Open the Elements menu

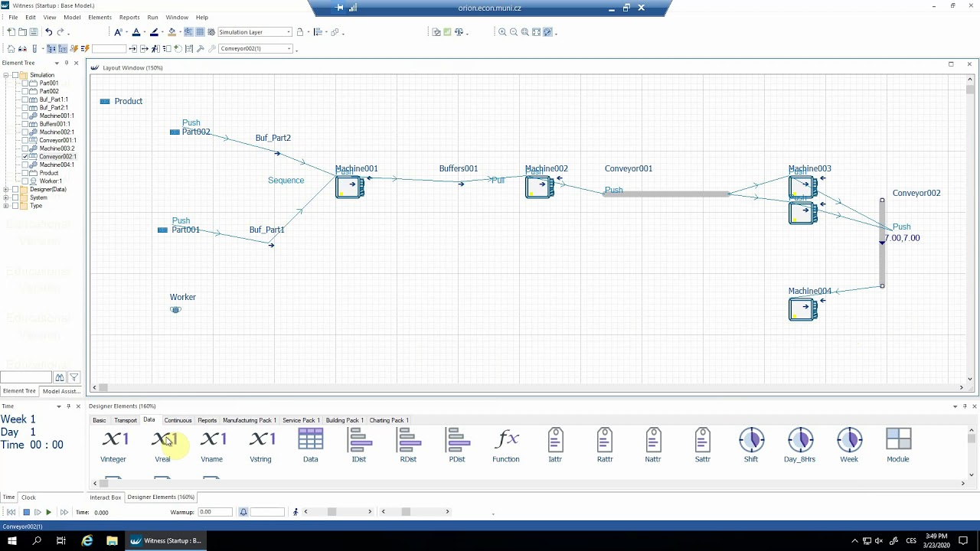[x=100, y=18]
